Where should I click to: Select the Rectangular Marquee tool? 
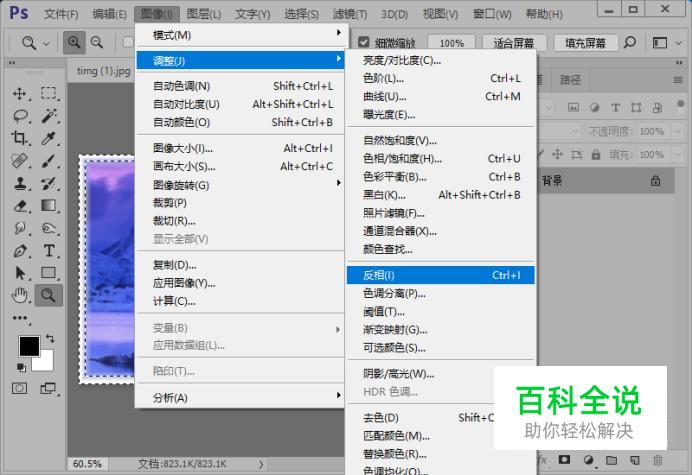click(x=49, y=94)
